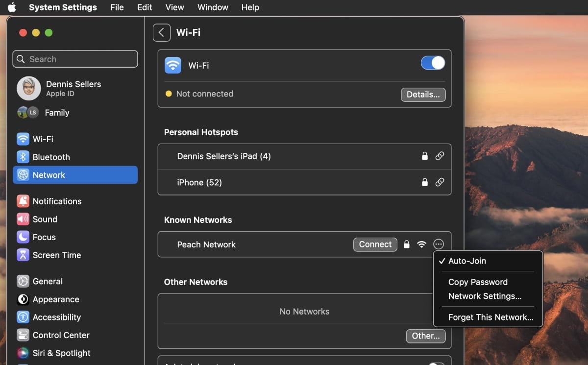Select Copy Password from context menu
The height and width of the screenshot is (365, 588).
(478, 282)
